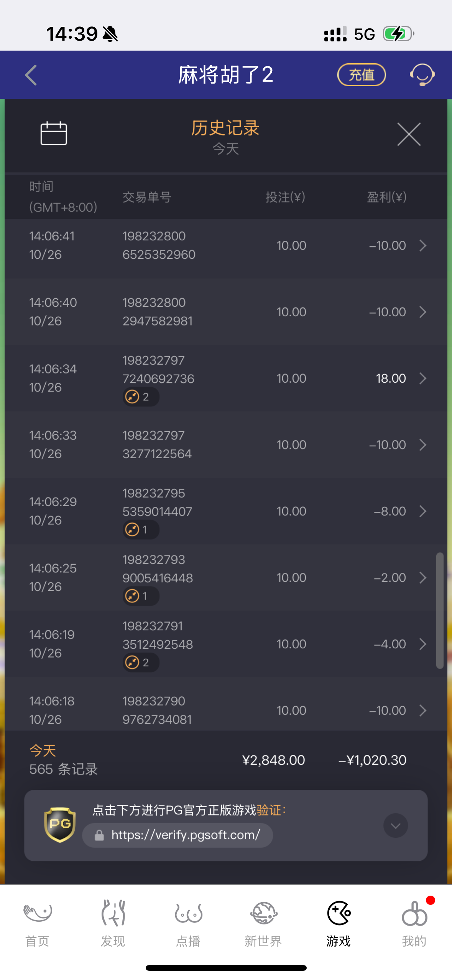Screen dimensions: 452x980
Task: Close the history records panel
Action: [x=409, y=134]
